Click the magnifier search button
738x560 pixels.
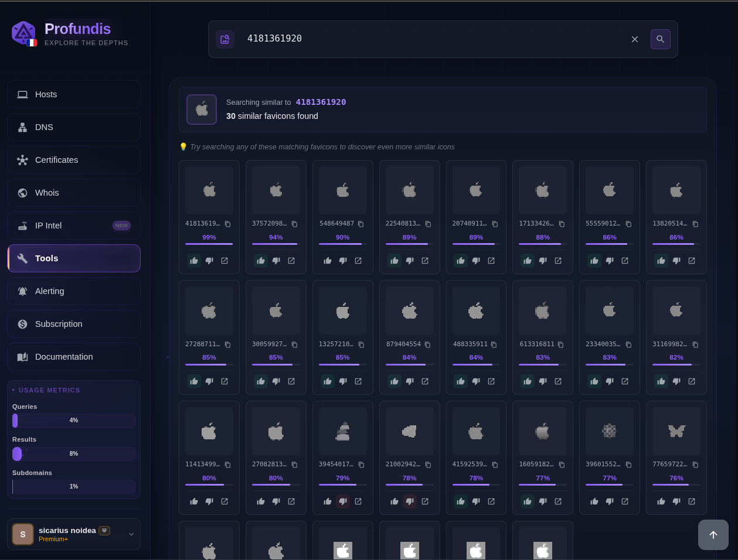coord(660,39)
